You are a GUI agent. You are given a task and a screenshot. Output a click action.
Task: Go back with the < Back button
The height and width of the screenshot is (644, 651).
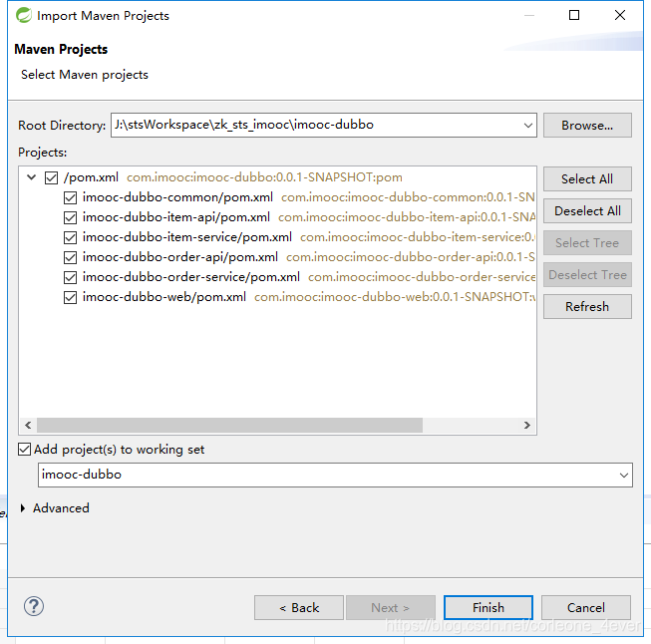click(x=299, y=608)
